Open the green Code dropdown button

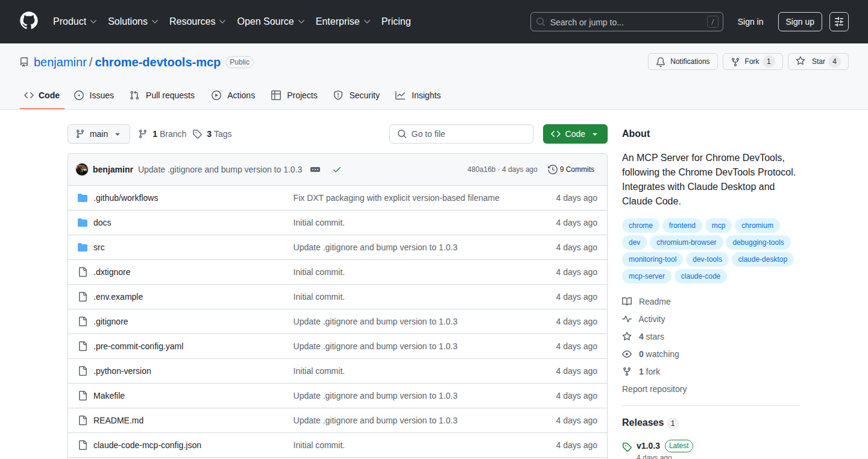tap(575, 134)
